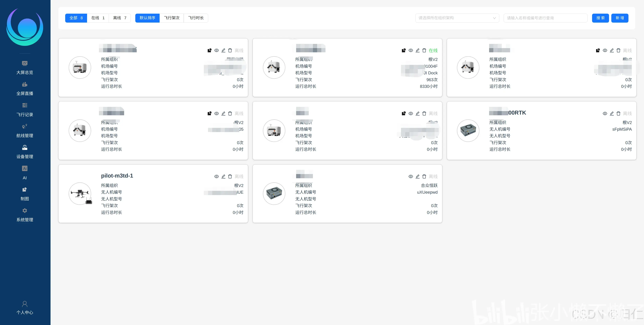Open the AI section in the sidebar
The height and width of the screenshot is (325, 644).
click(24, 173)
